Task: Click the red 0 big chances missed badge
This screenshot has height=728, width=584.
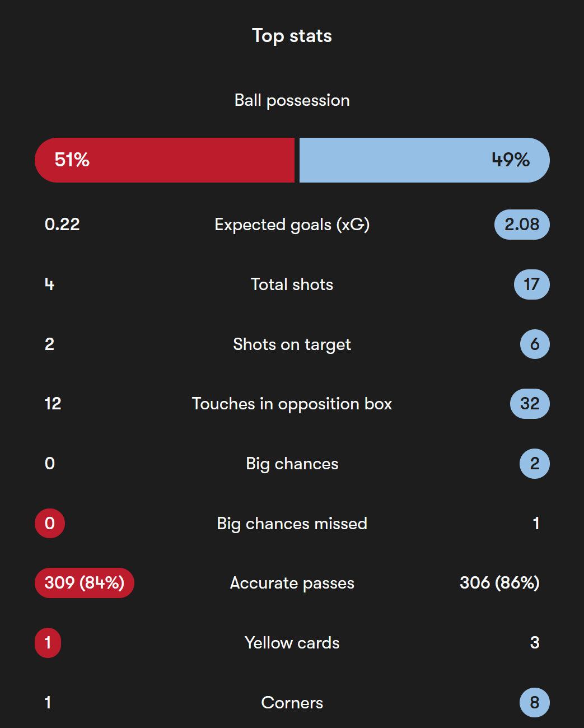Action: 50,524
